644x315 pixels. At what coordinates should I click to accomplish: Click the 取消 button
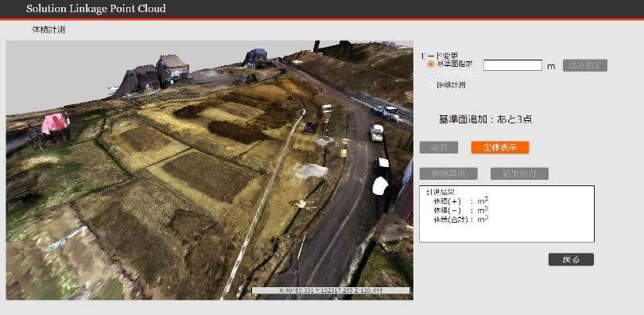point(439,147)
